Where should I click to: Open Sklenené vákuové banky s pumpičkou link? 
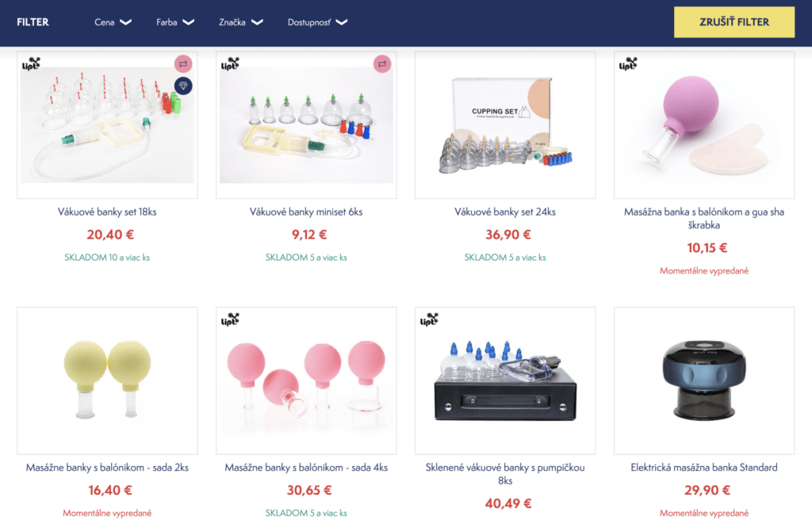(505, 474)
